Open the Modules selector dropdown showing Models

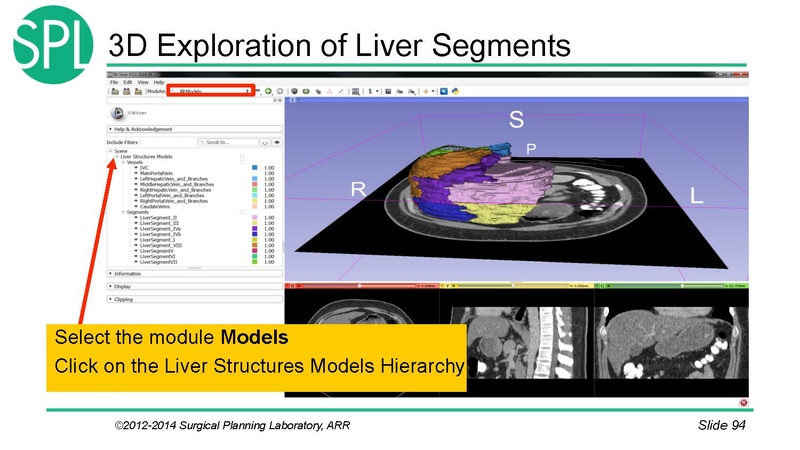click(211, 91)
